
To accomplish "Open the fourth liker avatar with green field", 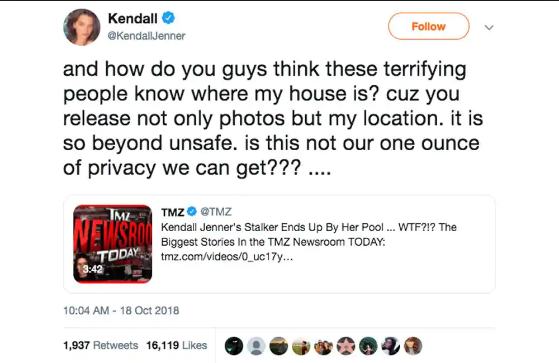I will [301, 346].
